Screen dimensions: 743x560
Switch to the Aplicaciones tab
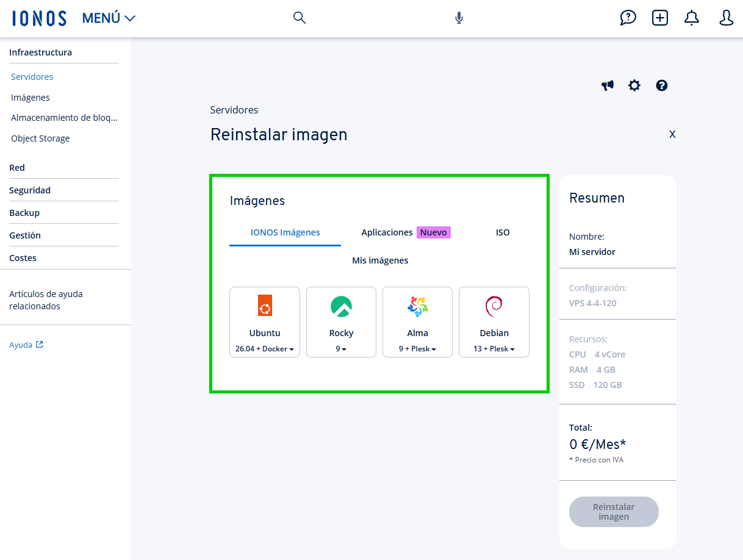[387, 232]
